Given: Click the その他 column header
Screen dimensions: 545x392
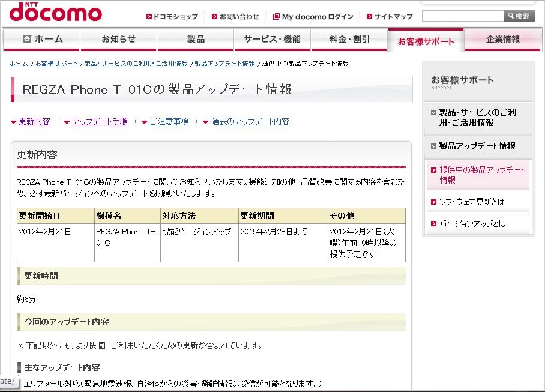Looking at the screenshot, I should (x=366, y=216).
